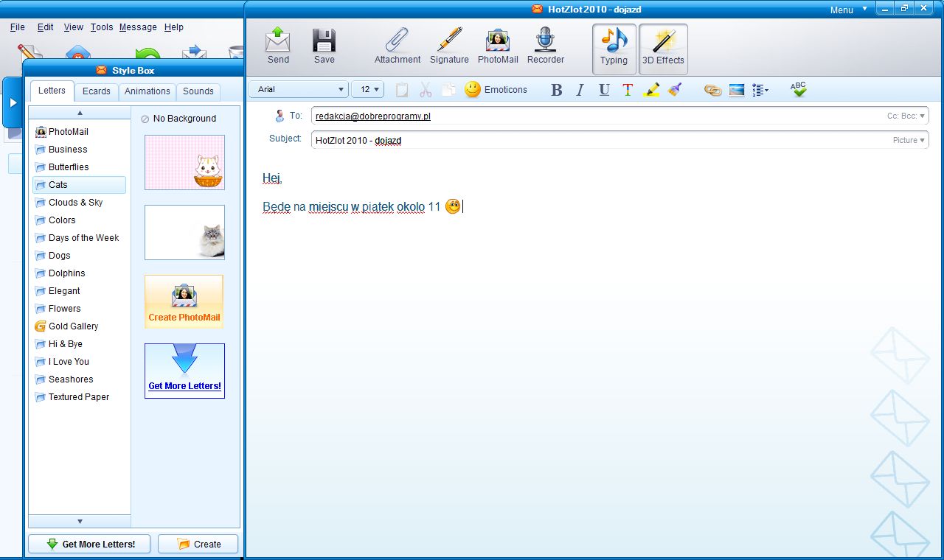The height and width of the screenshot is (560, 944).
Task: Click the paste clipboard icon
Action: (x=402, y=90)
